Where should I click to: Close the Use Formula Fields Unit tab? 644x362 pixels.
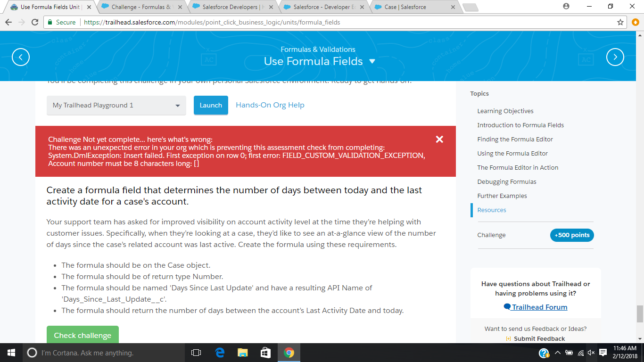[x=89, y=7]
